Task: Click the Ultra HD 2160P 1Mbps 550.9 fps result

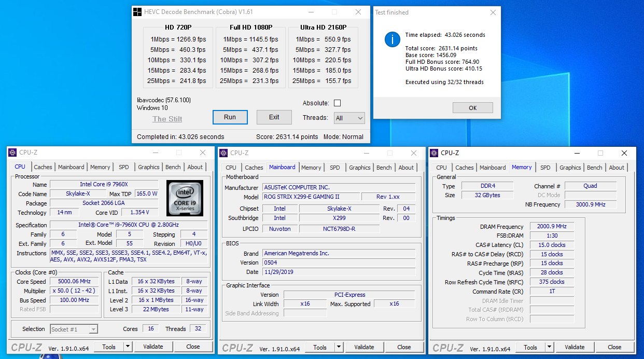Action: [x=323, y=39]
